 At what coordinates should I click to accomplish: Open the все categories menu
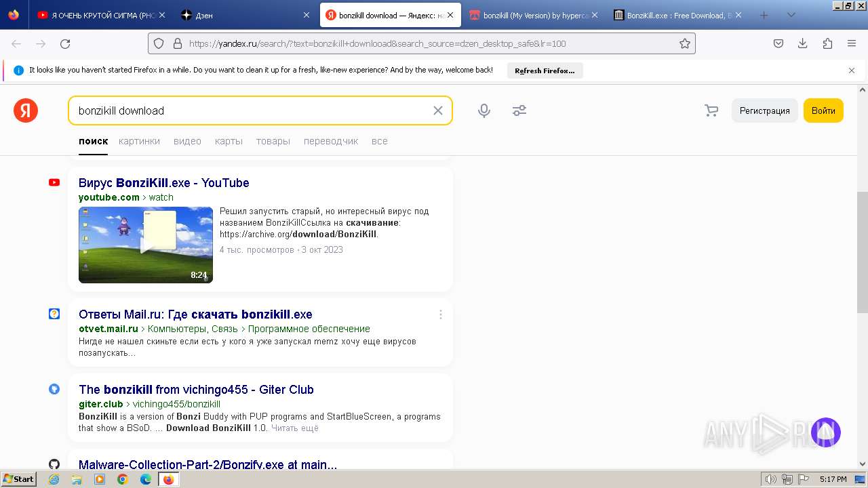point(380,141)
